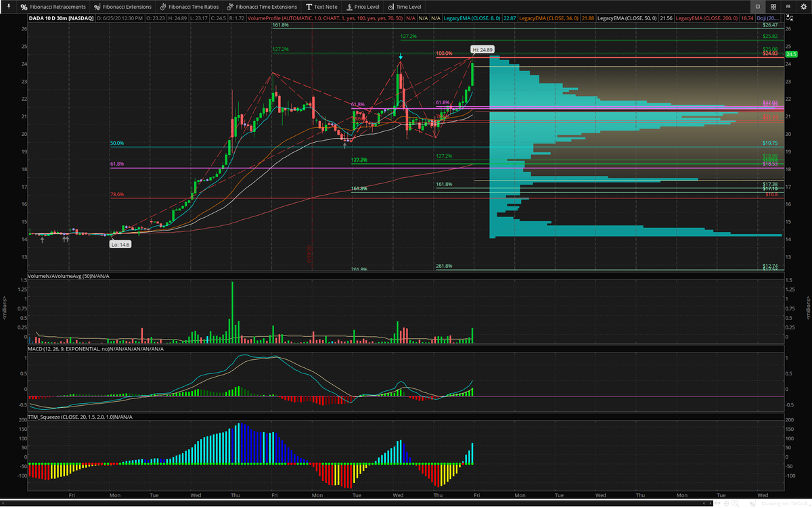The image size is (812, 508).
Task: Click the truncated Doji study label
Action: (x=768, y=18)
